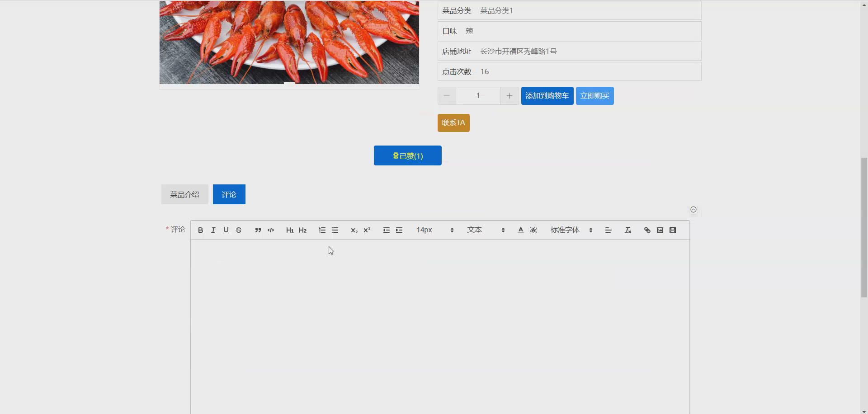868x414 pixels.
Task: Apply strikethrough to text
Action: tap(239, 230)
